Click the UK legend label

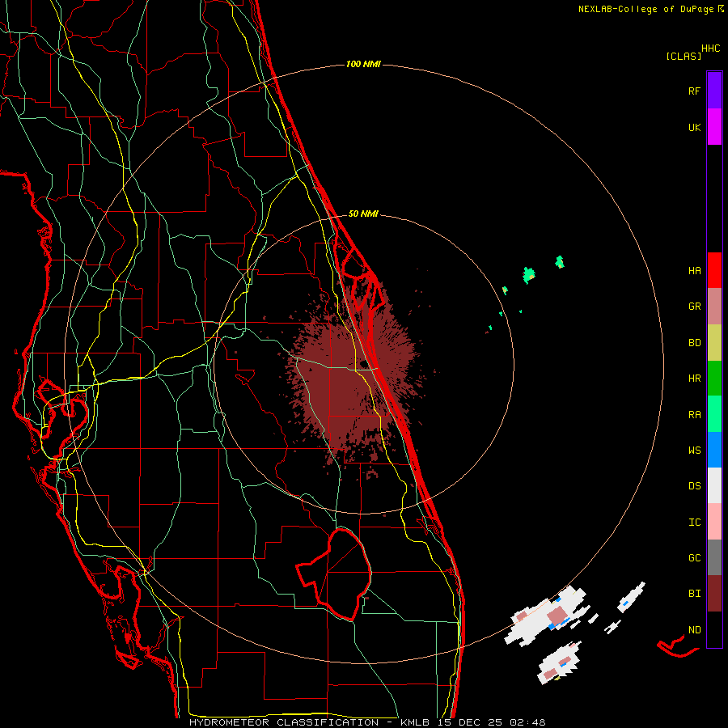[694, 127]
